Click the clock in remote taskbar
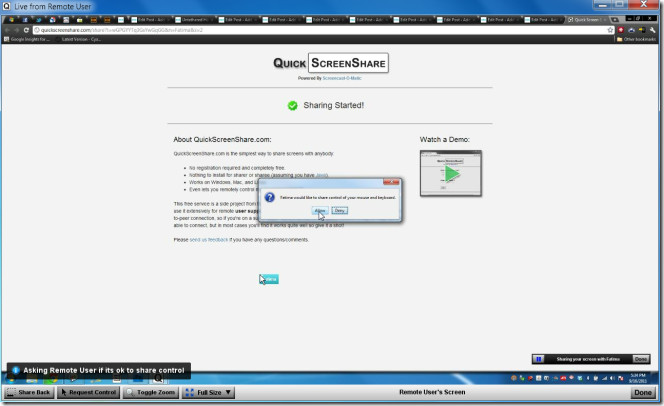The width and height of the screenshot is (664, 406). [637, 378]
